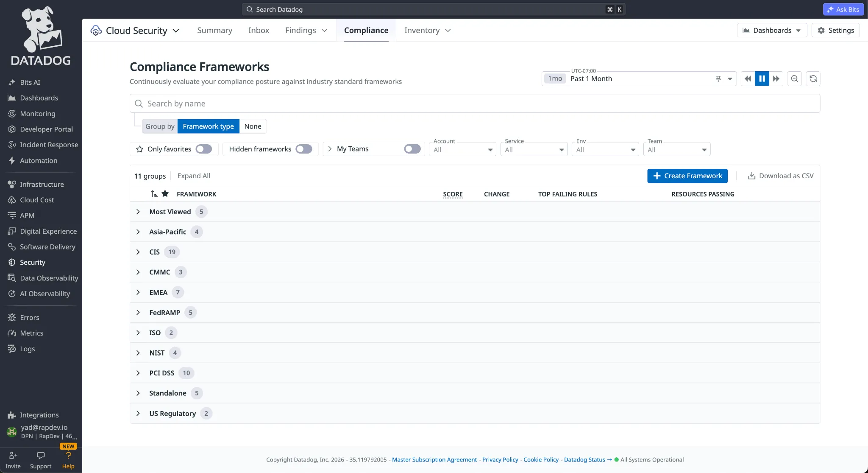This screenshot has width=868, height=473.
Task: Toggle the Hidden frameworks switch
Action: (x=304, y=149)
